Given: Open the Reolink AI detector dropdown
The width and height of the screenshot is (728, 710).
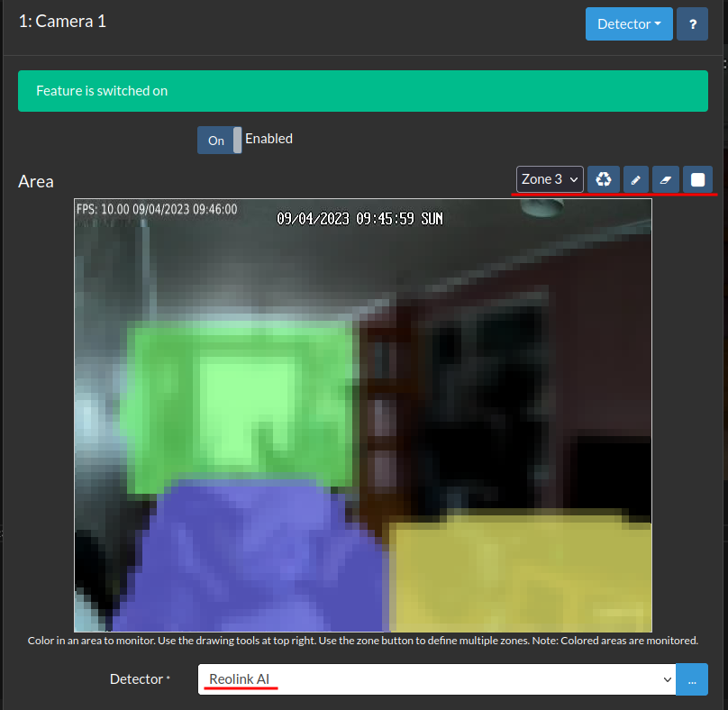Looking at the screenshot, I should [x=436, y=678].
